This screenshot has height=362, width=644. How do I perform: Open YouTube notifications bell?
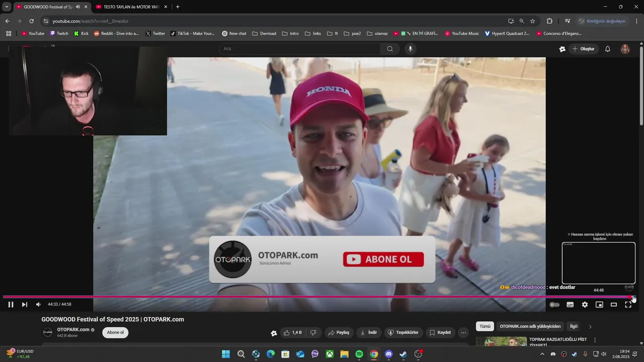coord(607,49)
